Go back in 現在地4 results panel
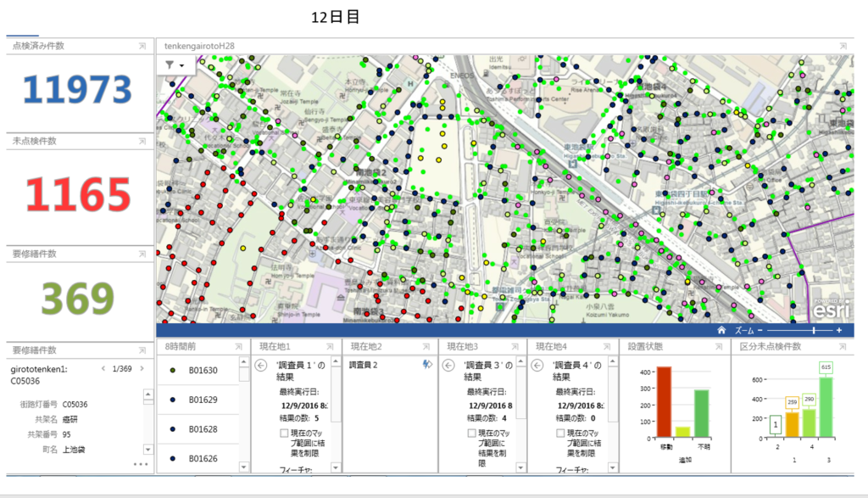 pos(537,366)
